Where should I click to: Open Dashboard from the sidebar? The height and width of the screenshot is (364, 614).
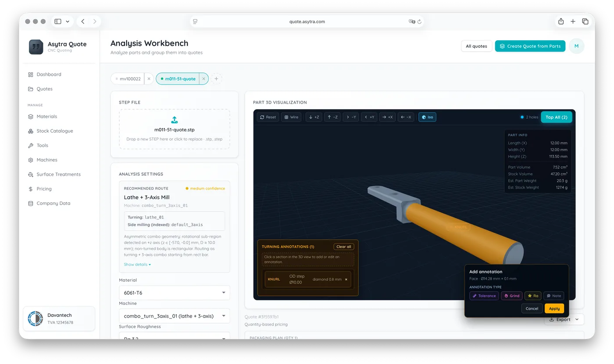(49, 74)
